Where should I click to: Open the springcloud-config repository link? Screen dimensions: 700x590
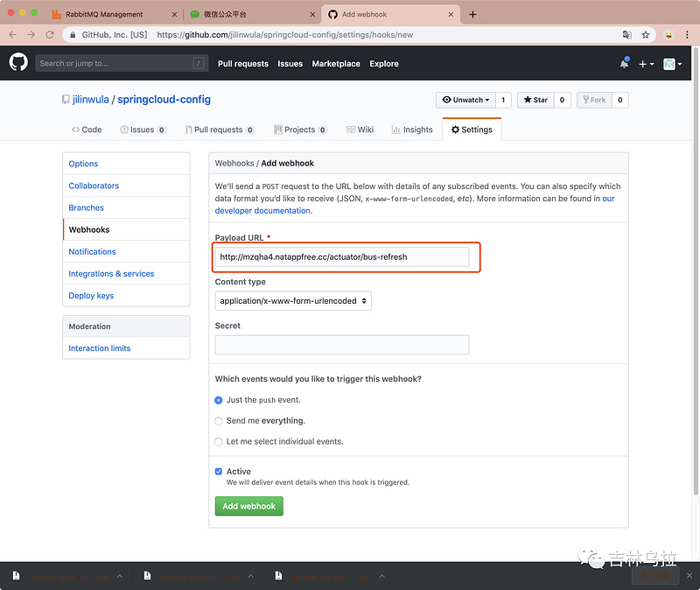164,100
